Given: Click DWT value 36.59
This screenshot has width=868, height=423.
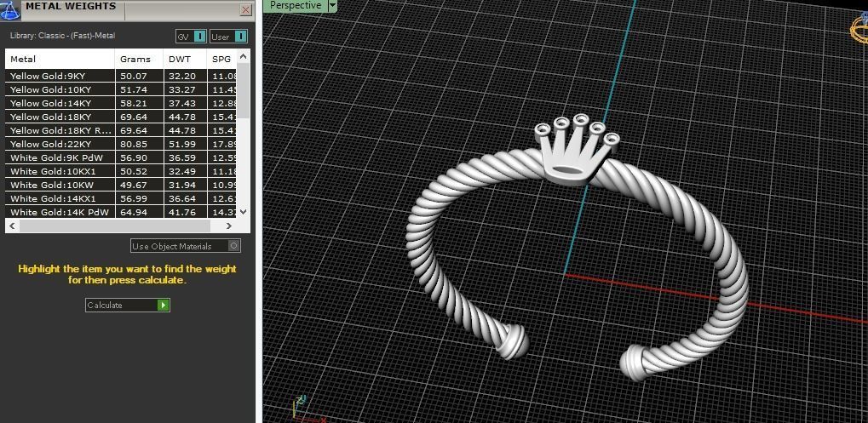Looking at the screenshot, I should click(182, 157).
